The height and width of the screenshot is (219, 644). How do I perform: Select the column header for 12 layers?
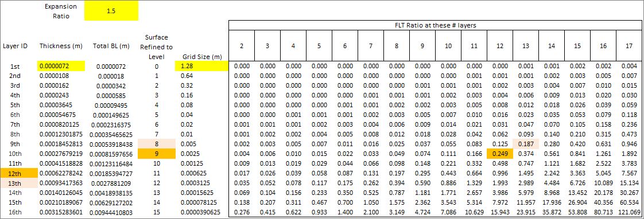click(x=500, y=46)
